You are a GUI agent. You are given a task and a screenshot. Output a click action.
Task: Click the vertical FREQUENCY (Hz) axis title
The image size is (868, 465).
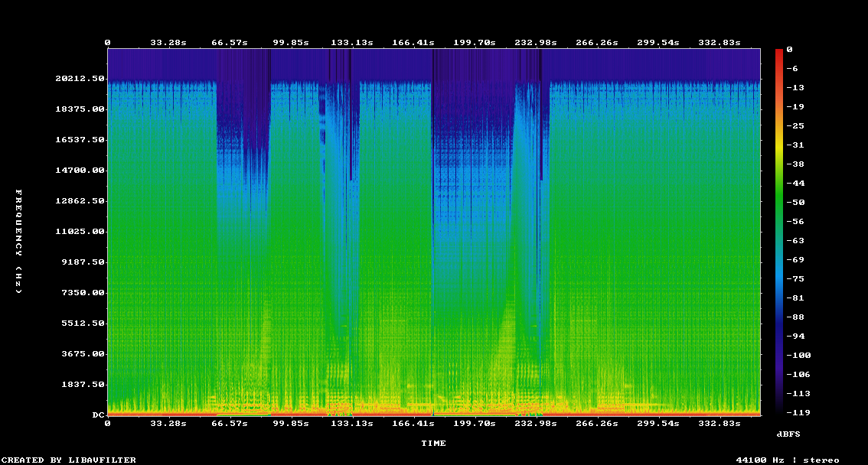(x=19, y=241)
